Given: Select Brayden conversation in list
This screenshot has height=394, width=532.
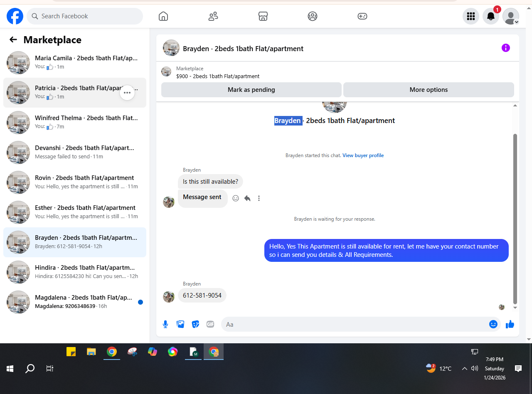Looking at the screenshot, I should coord(75,242).
